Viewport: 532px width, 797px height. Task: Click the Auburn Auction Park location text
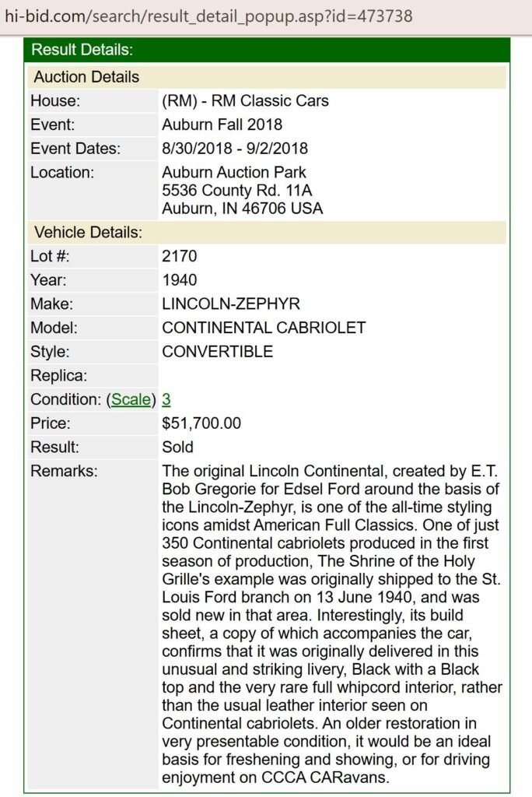234,173
